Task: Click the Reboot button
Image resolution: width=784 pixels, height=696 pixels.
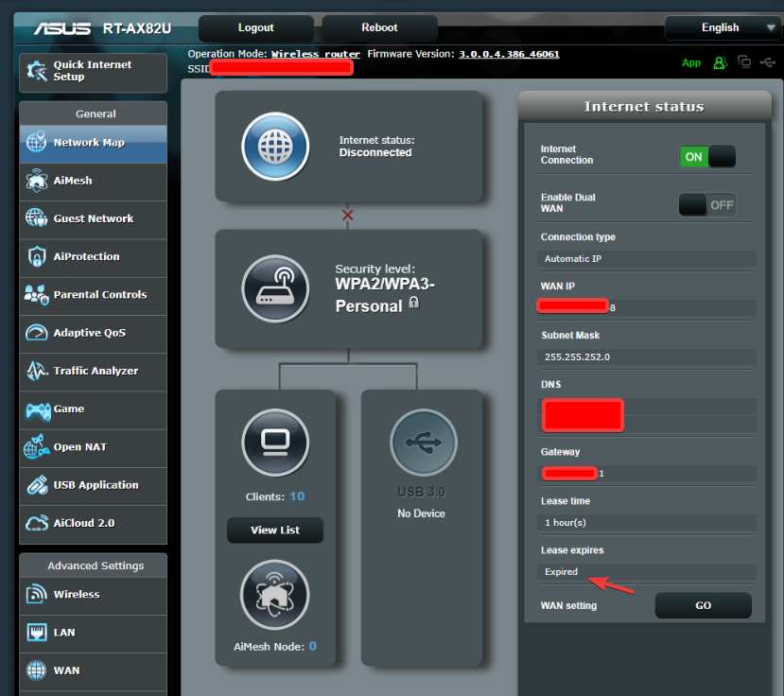Action: [379, 28]
